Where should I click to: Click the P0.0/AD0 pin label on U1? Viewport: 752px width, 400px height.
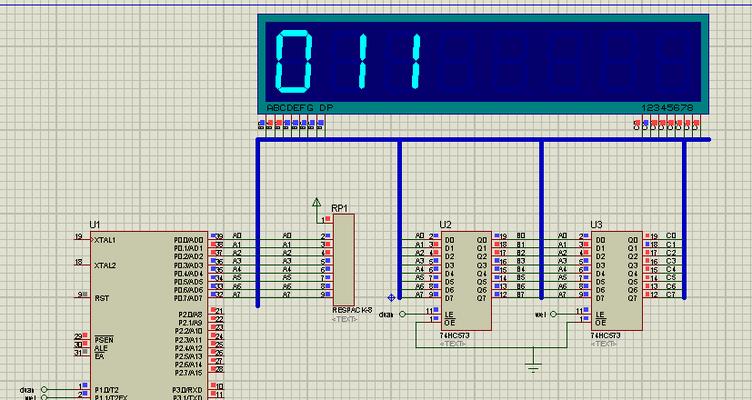coord(188,239)
